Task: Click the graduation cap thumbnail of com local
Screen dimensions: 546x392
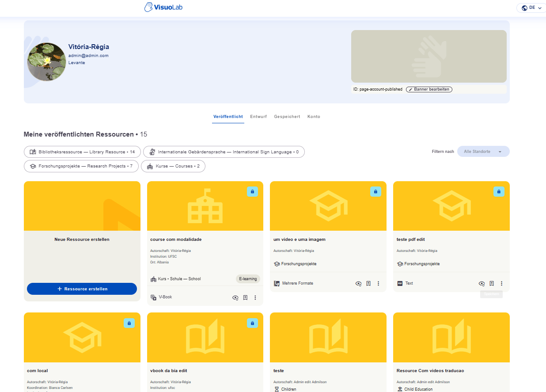Action: click(82, 338)
